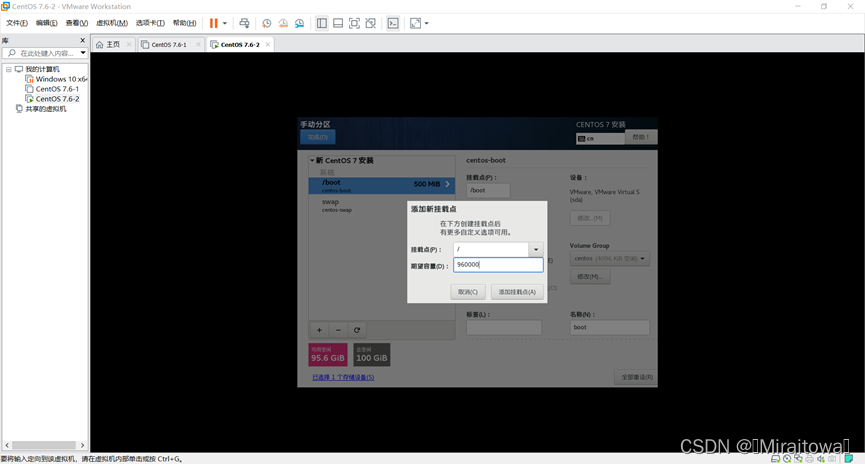The width and height of the screenshot is (865, 464).
Task: Select the /boot partition row
Action: click(x=381, y=185)
